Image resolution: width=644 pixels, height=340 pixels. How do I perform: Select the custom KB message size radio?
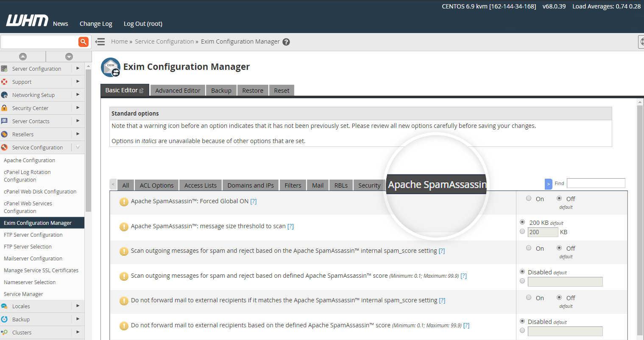(522, 232)
